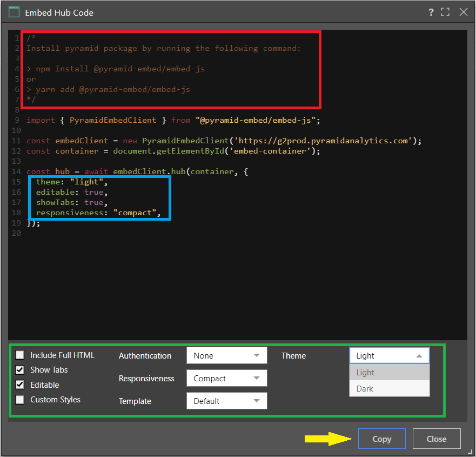This screenshot has width=476, height=457.
Task: Click the showTabs: true code line
Action: point(72,203)
